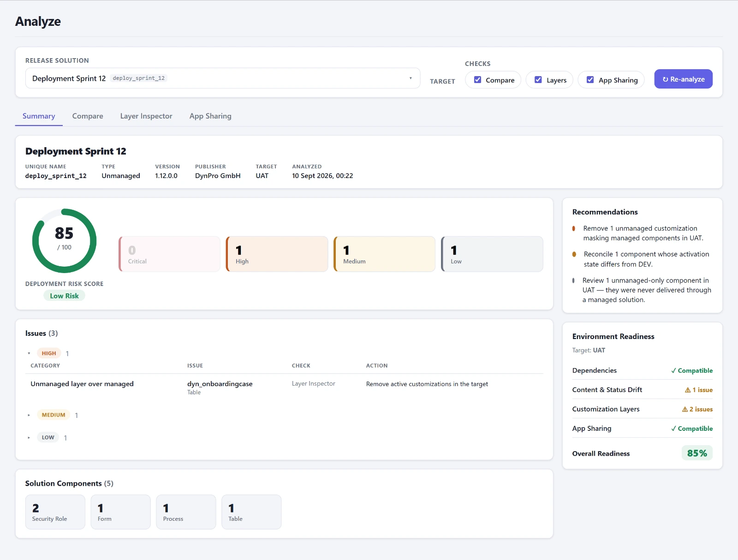Select the Low severity card
The image size is (738, 560).
tap(492, 254)
